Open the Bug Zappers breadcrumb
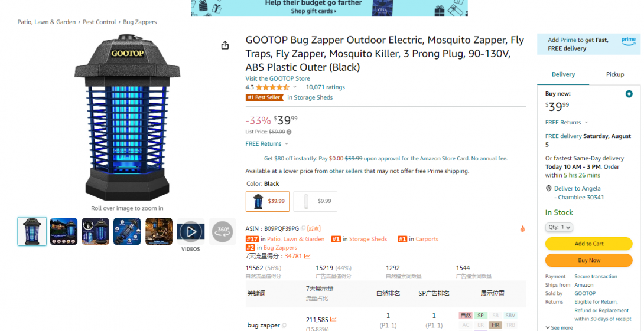The width and height of the screenshot is (644, 331). point(139,22)
